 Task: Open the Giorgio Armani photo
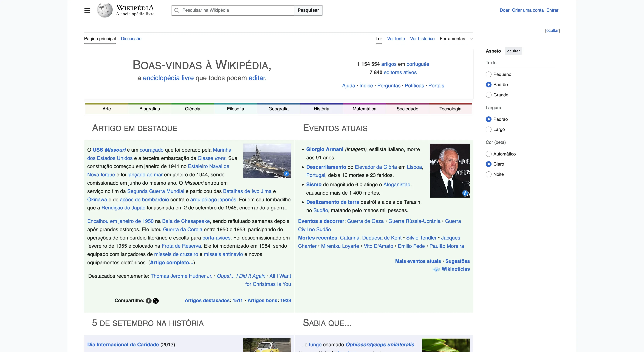click(x=450, y=171)
